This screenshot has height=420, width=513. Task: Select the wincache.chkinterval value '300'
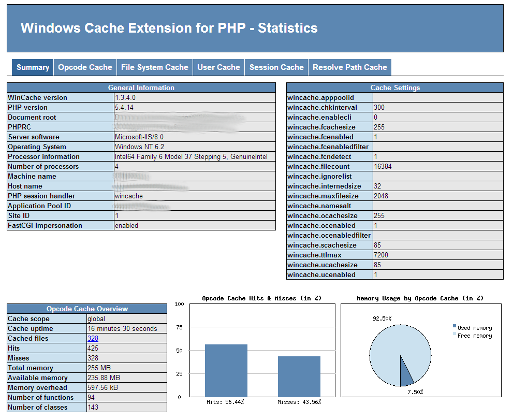point(379,107)
